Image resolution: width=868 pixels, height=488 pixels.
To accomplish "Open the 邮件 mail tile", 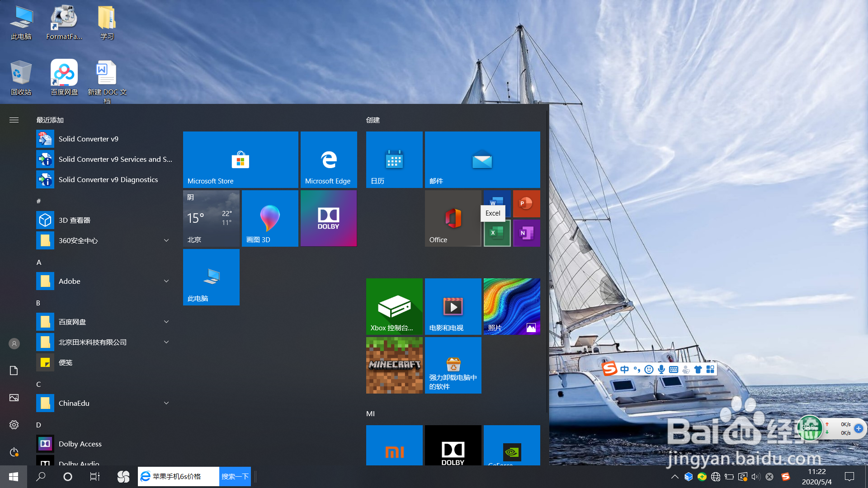I will pyautogui.click(x=482, y=160).
